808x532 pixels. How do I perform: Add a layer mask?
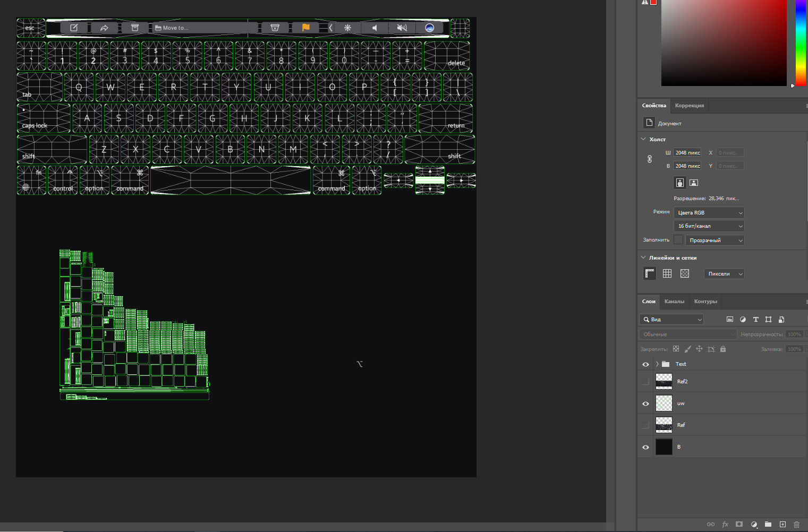click(x=739, y=524)
